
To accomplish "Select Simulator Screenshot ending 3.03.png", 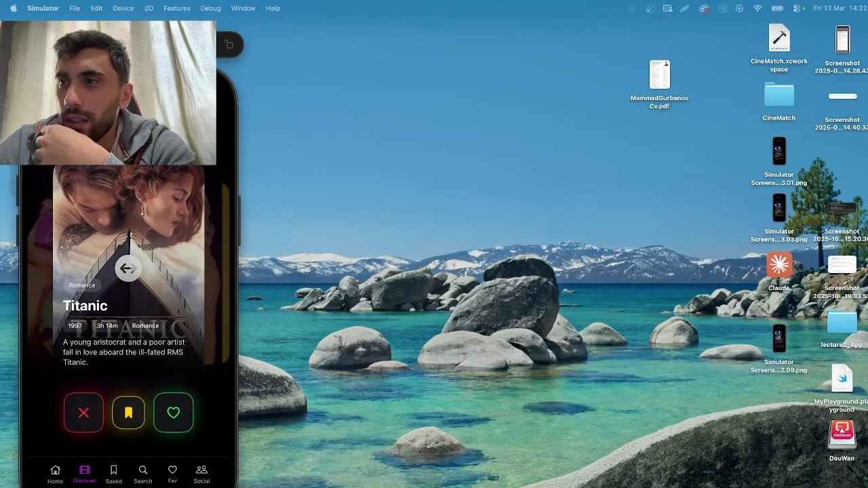I will (x=779, y=218).
